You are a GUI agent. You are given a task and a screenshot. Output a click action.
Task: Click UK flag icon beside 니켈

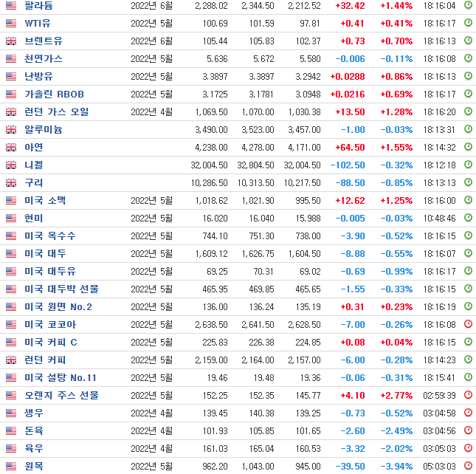(11, 165)
